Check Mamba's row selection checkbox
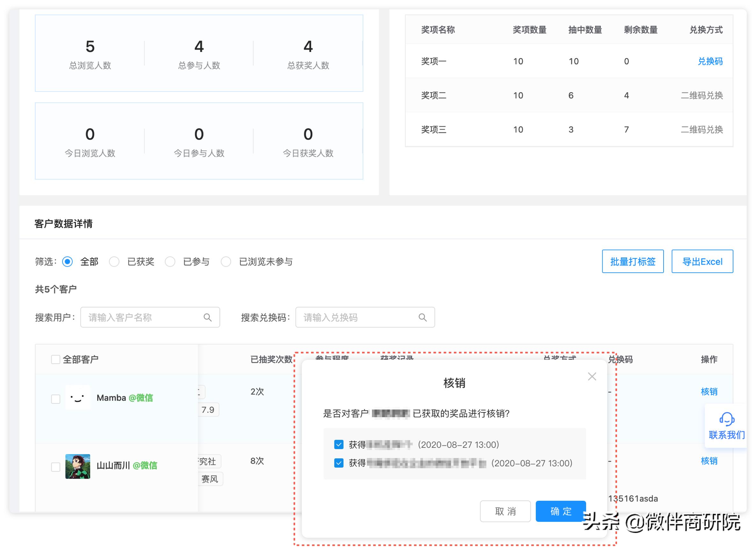The width and height of the screenshot is (756, 547). click(x=55, y=399)
